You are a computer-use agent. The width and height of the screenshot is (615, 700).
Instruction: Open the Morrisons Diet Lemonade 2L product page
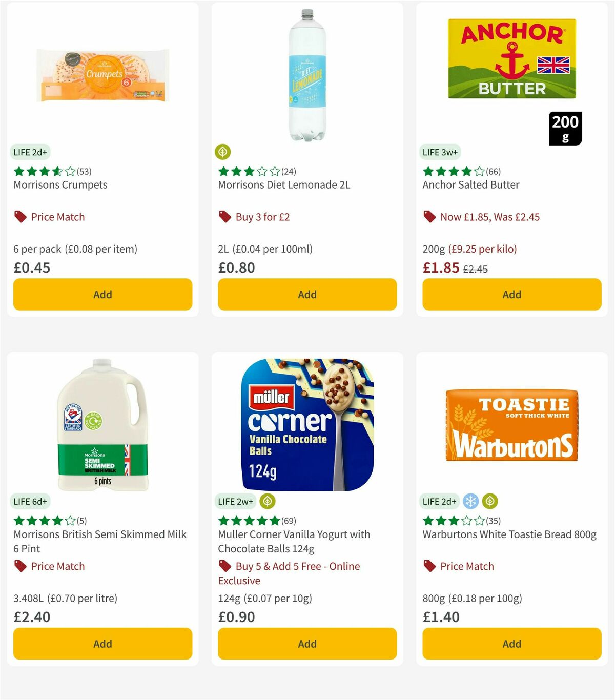tap(284, 185)
